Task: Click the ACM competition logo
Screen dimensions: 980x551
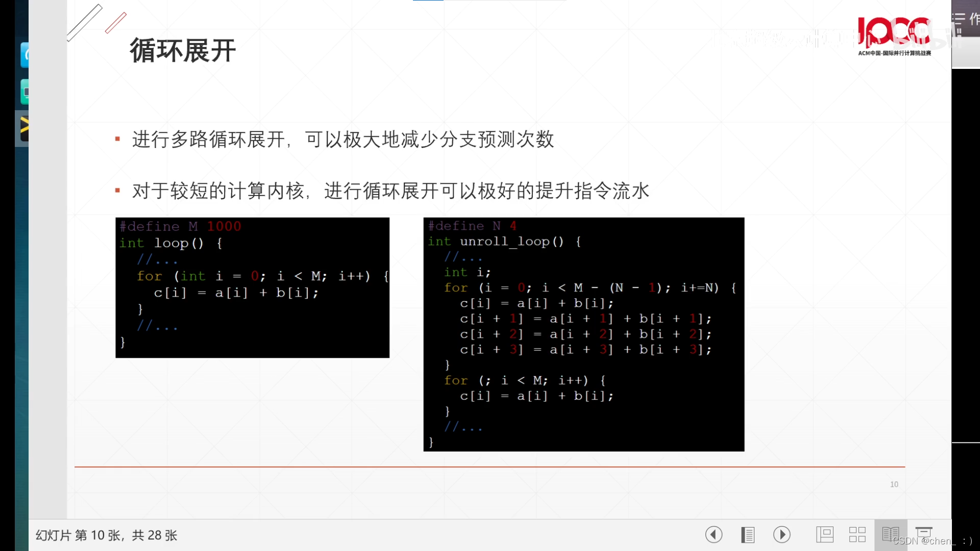Action: click(894, 36)
